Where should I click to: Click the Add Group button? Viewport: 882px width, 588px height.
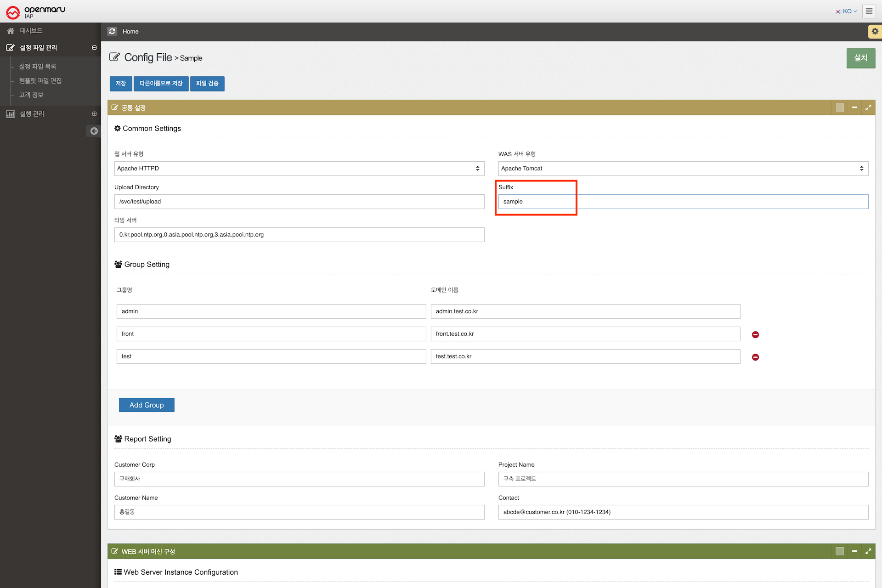pyautogui.click(x=147, y=405)
